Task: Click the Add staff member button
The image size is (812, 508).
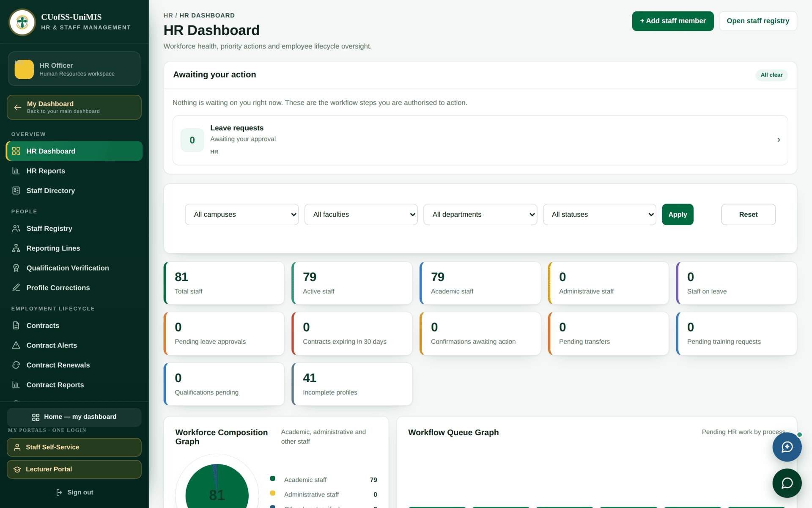Action: point(673,21)
